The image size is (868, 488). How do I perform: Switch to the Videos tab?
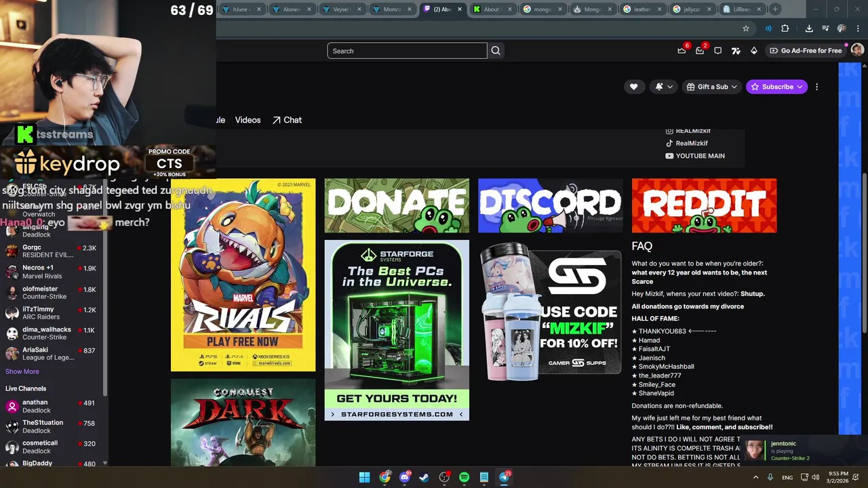point(248,120)
